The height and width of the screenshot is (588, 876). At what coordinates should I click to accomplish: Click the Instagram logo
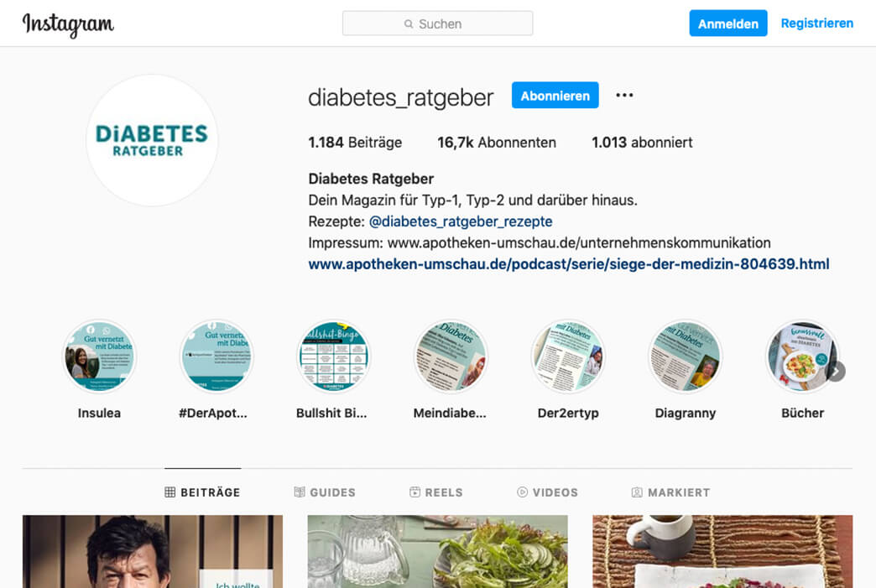point(68,24)
